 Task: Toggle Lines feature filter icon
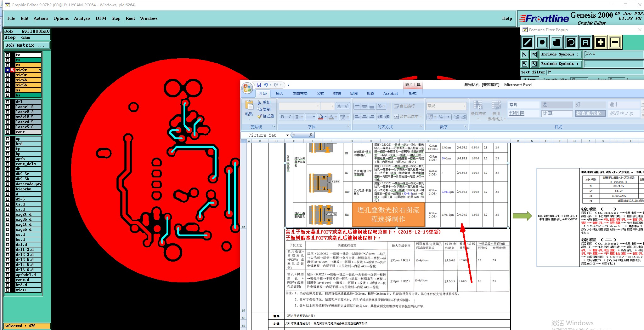click(x=528, y=42)
